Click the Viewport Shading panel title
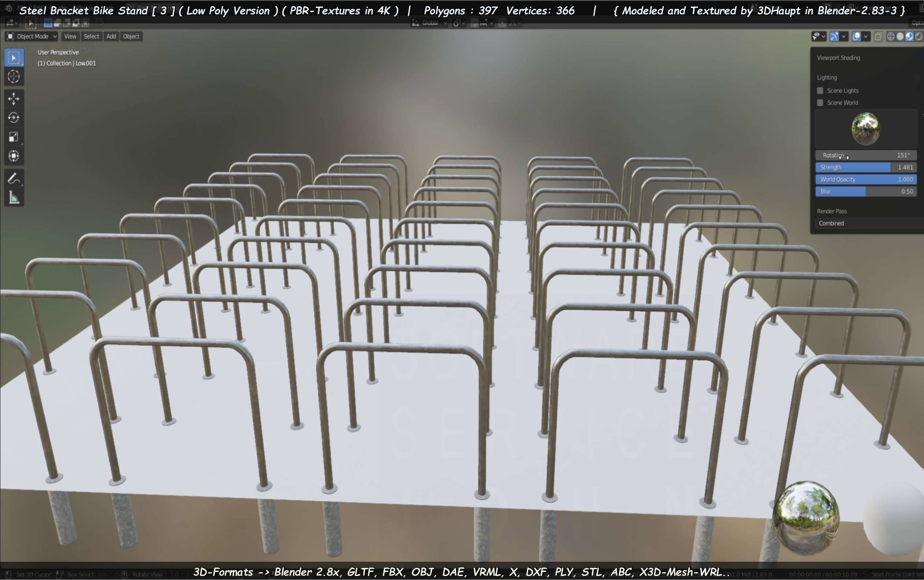The image size is (924, 580). (x=838, y=58)
